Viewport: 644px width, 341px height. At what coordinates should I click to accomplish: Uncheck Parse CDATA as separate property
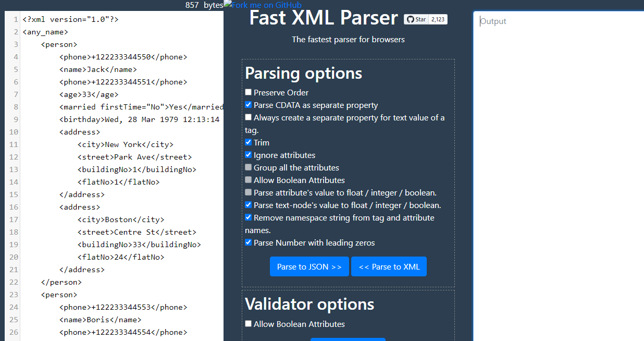coord(249,105)
